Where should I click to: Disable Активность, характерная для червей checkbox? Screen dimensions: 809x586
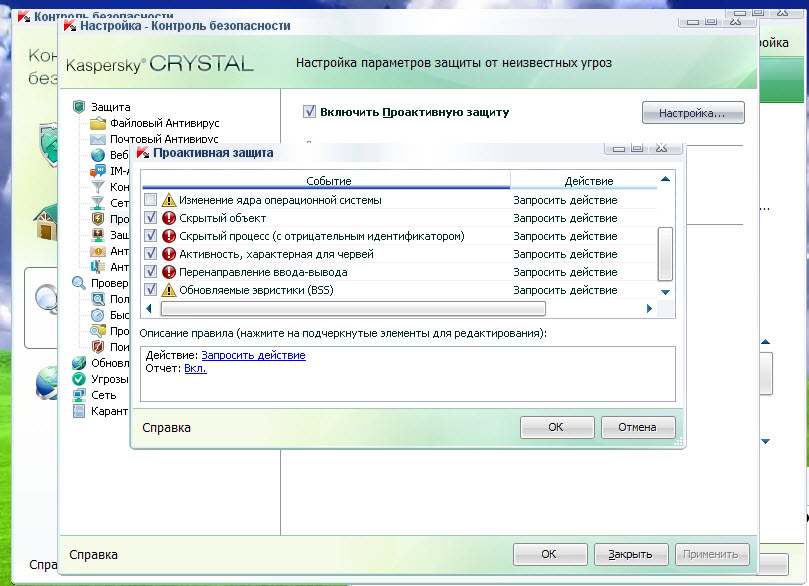[x=150, y=254]
